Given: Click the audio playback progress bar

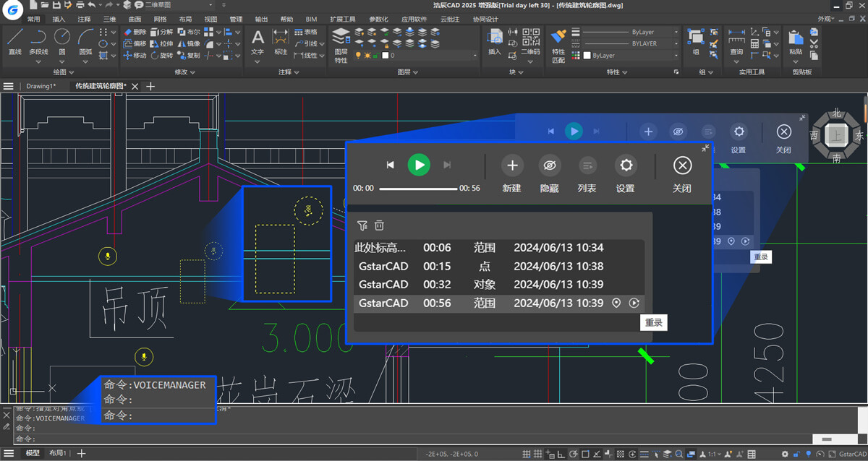Looking at the screenshot, I should (x=420, y=188).
